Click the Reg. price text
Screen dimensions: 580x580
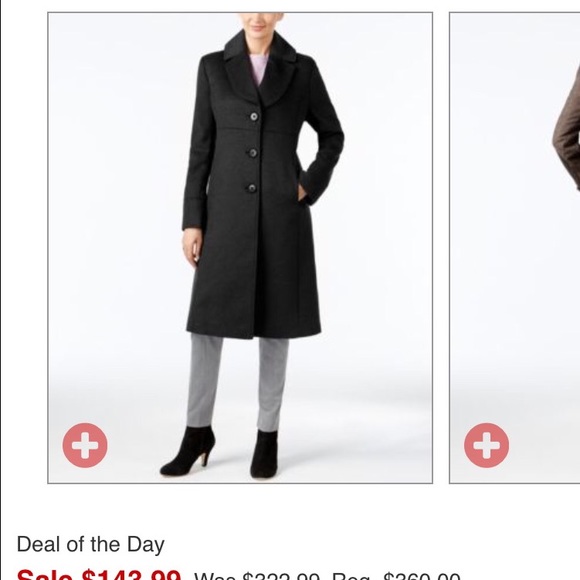click(x=396, y=576)
